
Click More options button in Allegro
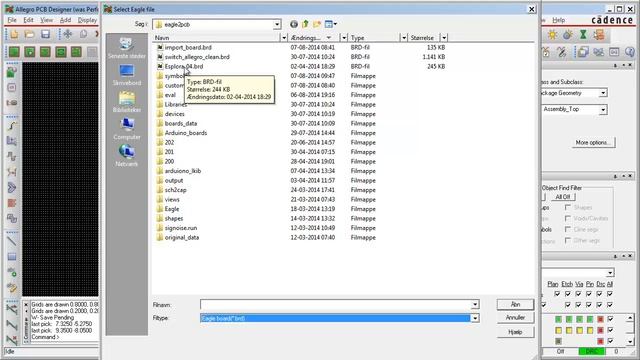point(593,142)
